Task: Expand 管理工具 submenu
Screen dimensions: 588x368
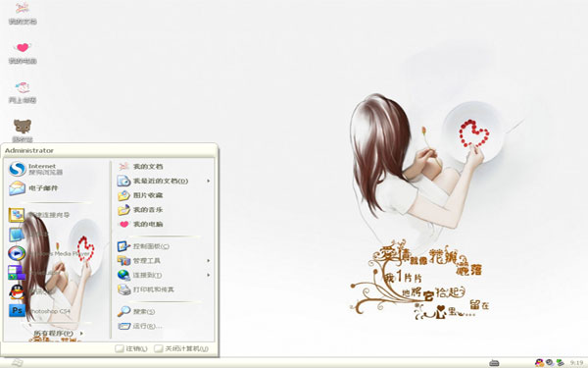Action: (x=164, y=261)
